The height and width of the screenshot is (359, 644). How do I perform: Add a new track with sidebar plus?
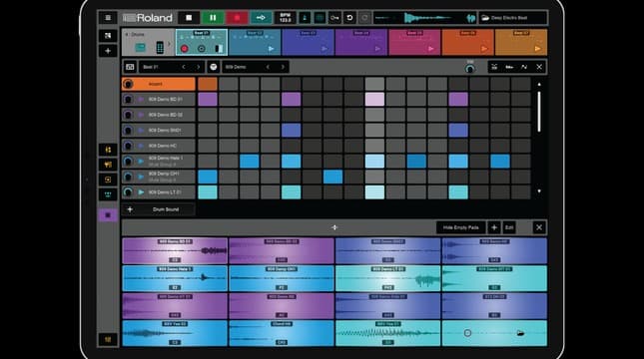[108, 51]
